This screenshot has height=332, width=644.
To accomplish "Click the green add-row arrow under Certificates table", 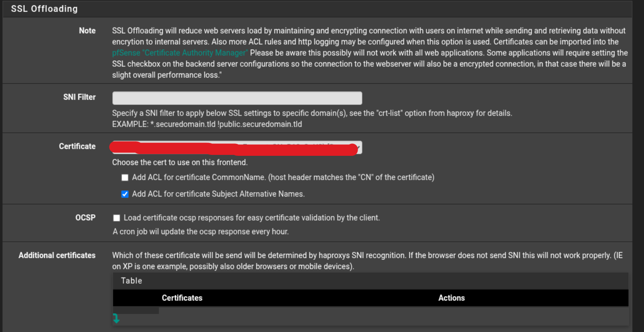I will tap(116, 318).
